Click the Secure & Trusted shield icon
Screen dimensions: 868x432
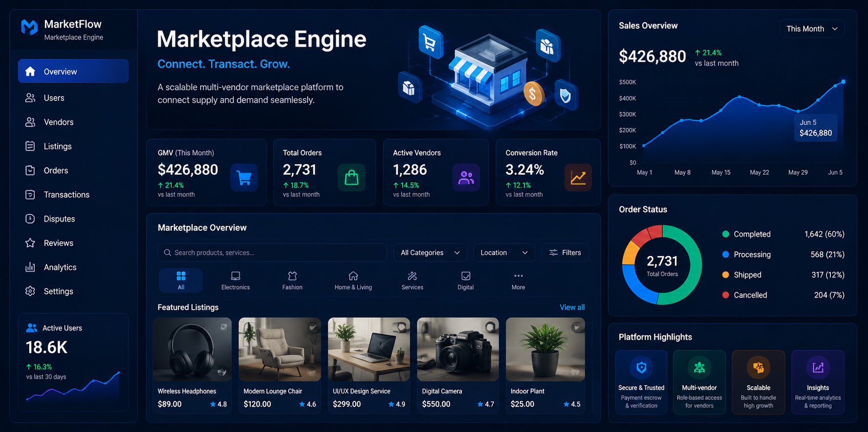pos(641,368)
